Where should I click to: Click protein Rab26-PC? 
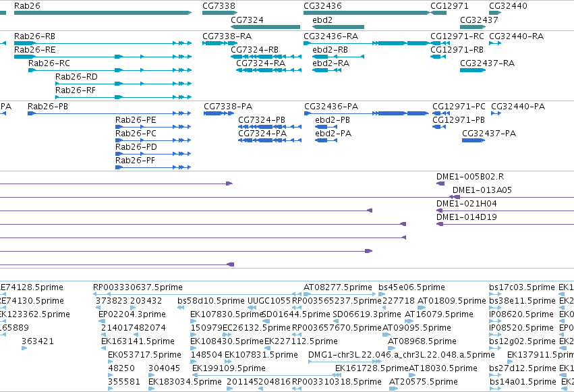153,140
